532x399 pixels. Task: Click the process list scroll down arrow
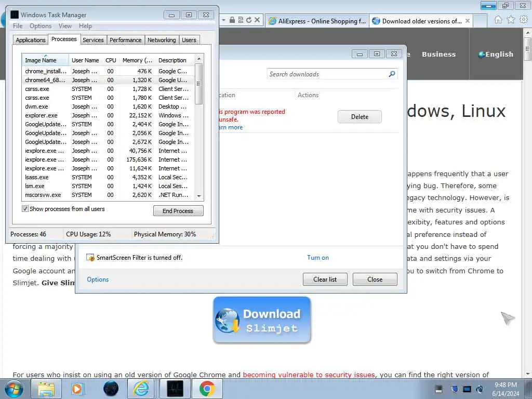point(199,196)
